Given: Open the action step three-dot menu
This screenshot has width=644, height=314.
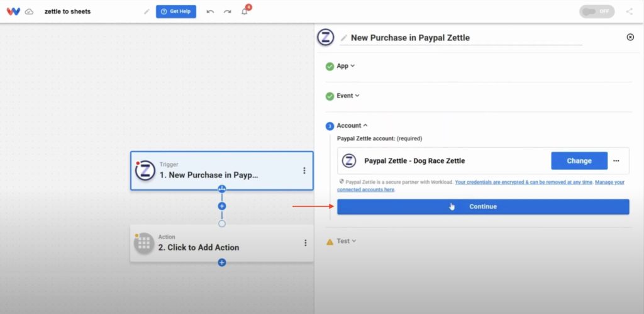Looking at the screenshot, I should tap(305, 243).
